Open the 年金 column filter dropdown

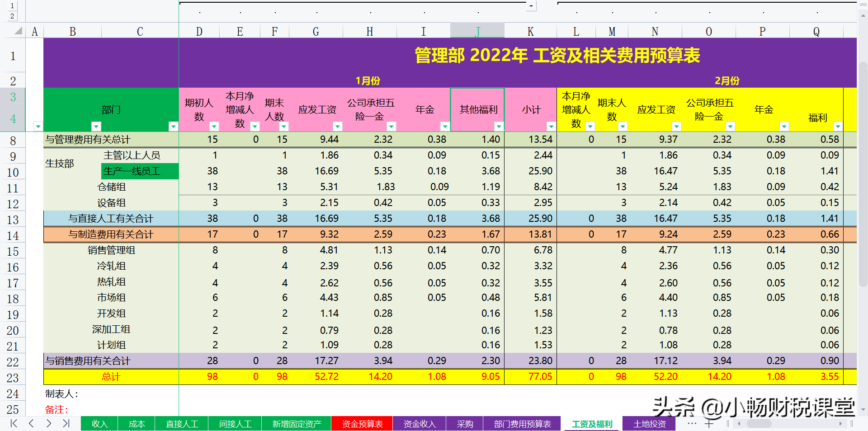pyautogui.click(x=445, y=127)
